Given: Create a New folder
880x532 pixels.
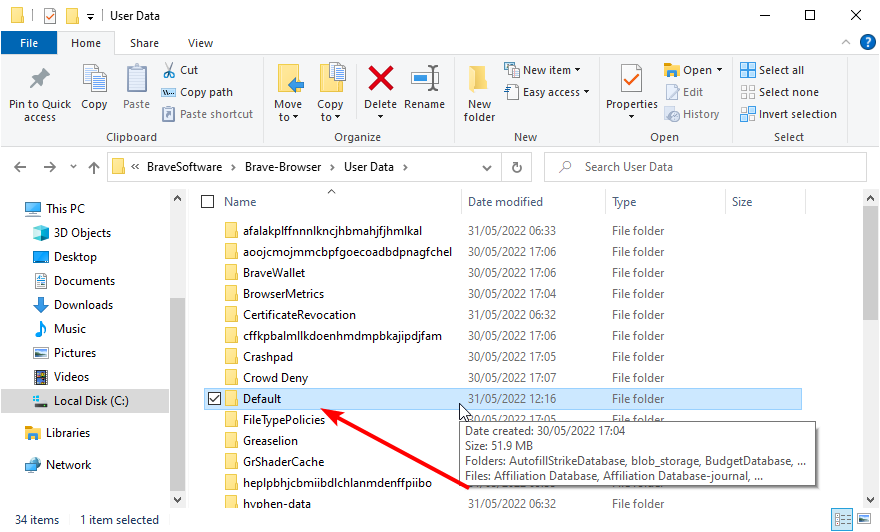Looking at the screenshot, I should point(479,93).
